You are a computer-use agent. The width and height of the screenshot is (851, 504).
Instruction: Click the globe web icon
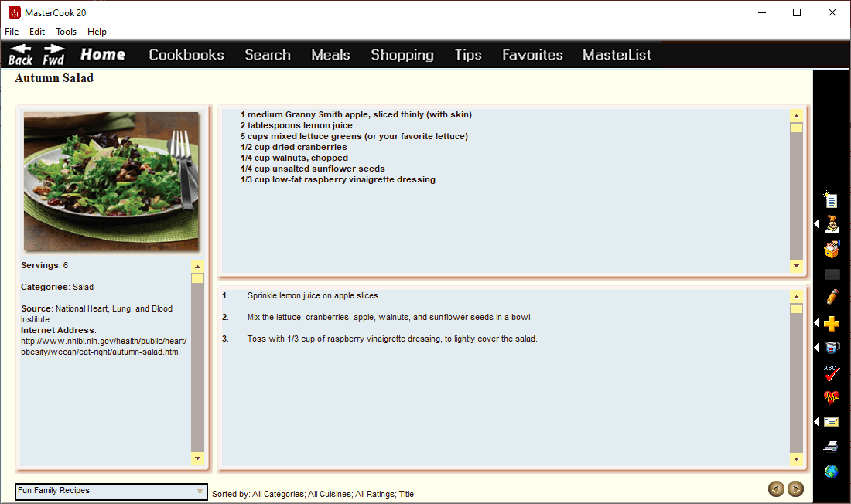coord(832,472)
